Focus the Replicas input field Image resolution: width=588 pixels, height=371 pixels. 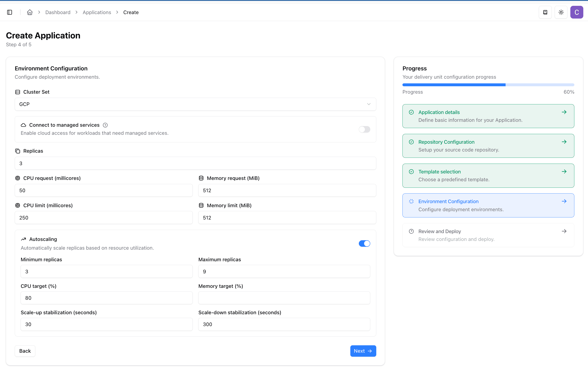(195, 163)
